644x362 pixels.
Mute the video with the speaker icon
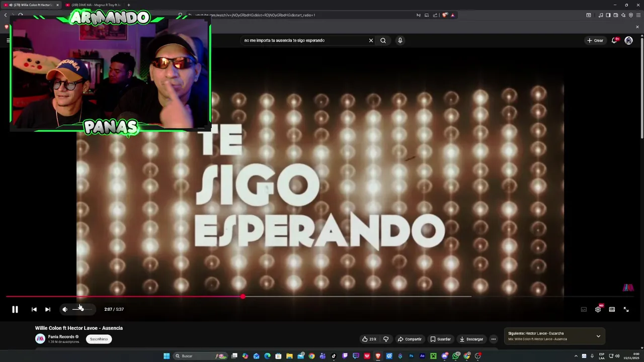click(x=64, y=310)
